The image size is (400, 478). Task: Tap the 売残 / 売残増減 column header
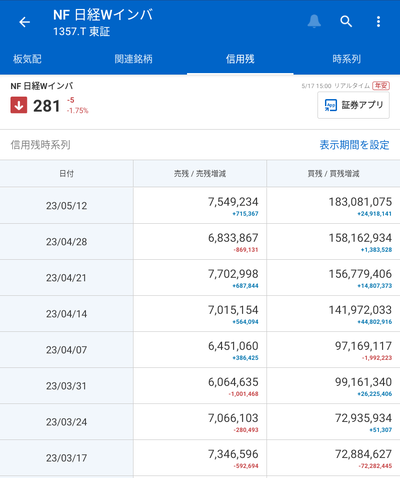200,173
